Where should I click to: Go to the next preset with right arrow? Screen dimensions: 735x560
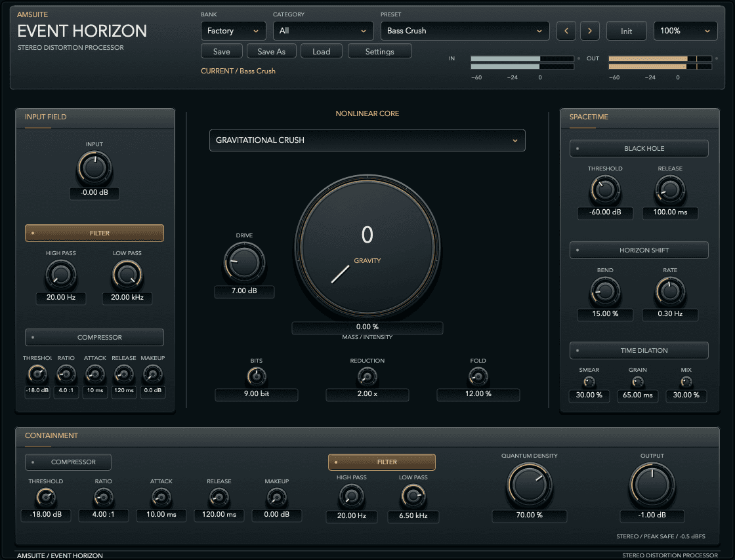click(x=590, y=31)
